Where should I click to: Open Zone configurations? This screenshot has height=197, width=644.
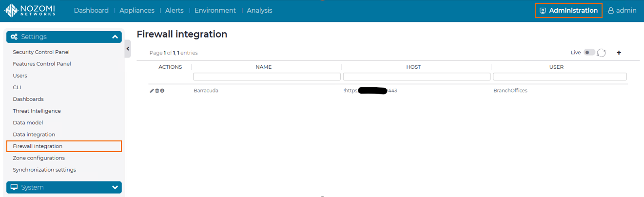point(39,158)
